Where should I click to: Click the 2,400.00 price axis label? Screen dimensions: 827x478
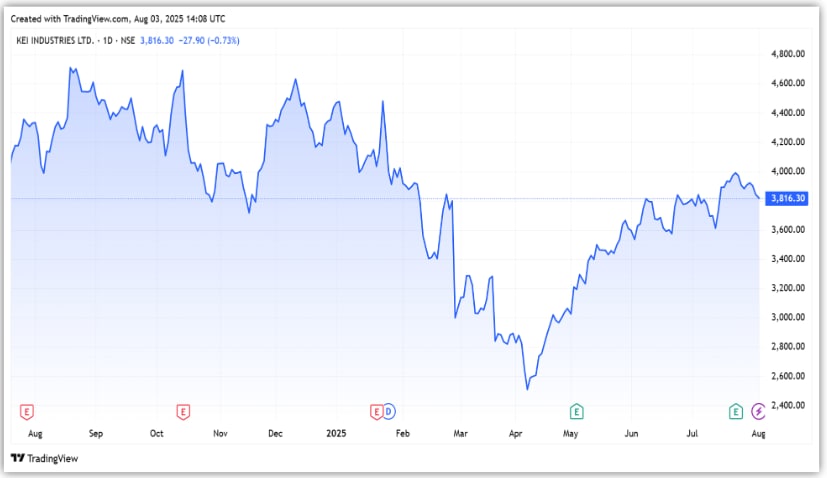(789, 405)
